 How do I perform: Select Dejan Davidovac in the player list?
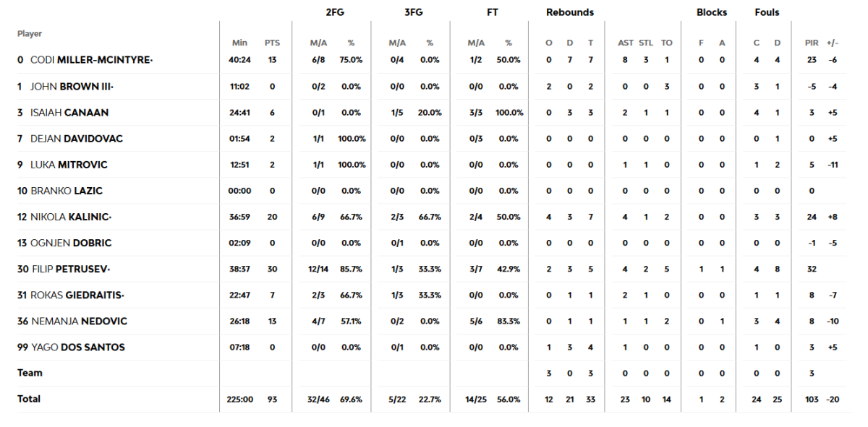(76, 139)
